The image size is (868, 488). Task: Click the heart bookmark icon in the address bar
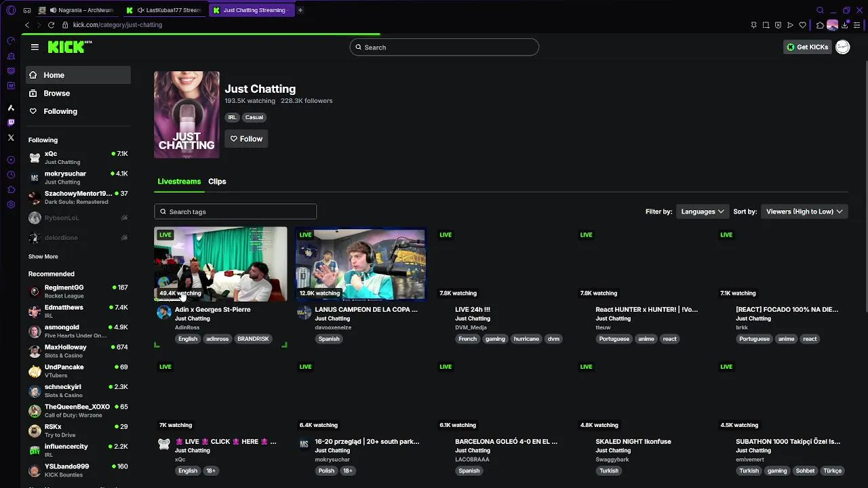tap(803, 25)
